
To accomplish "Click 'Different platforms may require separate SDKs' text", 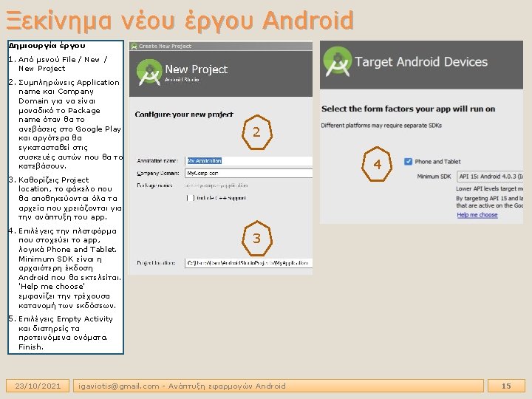I will [x=381, y=126].
